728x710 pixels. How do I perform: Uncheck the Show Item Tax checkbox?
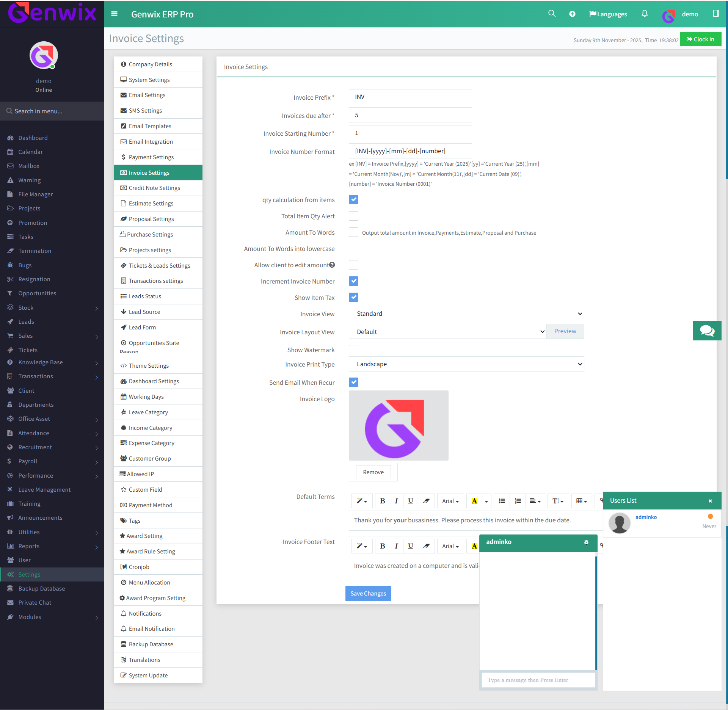[x=353, y=298]
